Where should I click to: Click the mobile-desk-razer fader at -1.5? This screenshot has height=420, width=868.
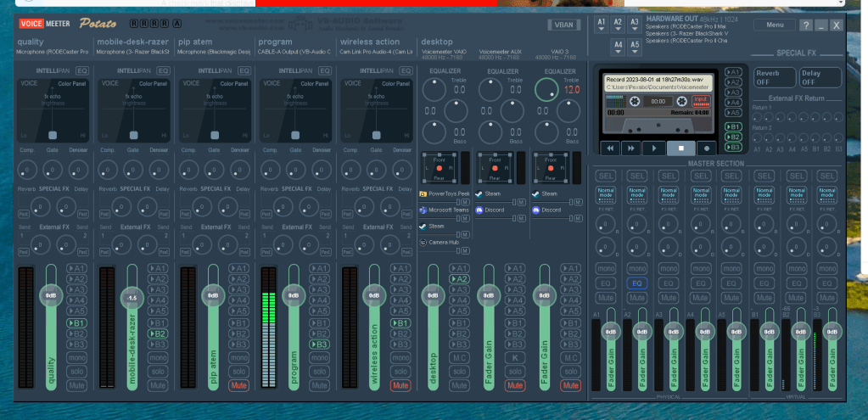(x=132, y=299)
